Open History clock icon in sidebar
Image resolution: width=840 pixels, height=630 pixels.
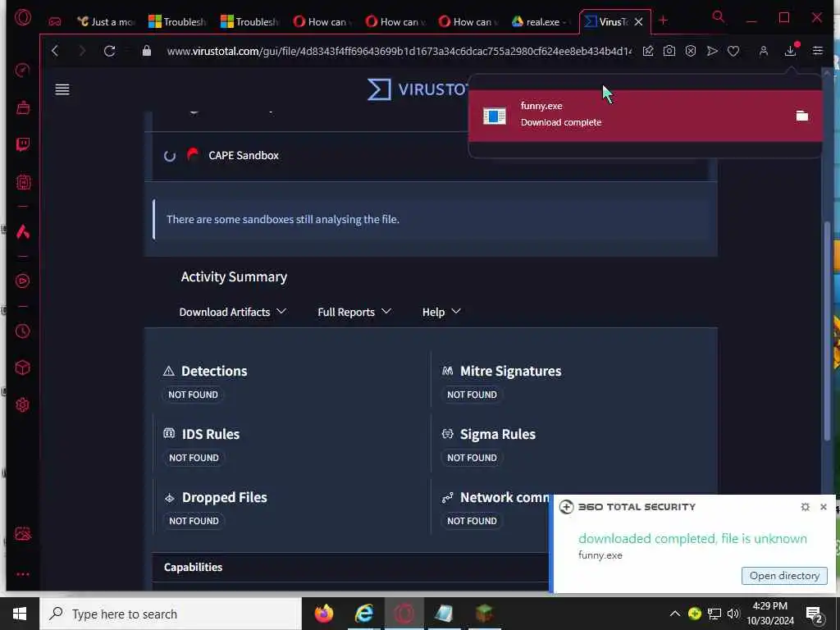[x=22, y=331]
